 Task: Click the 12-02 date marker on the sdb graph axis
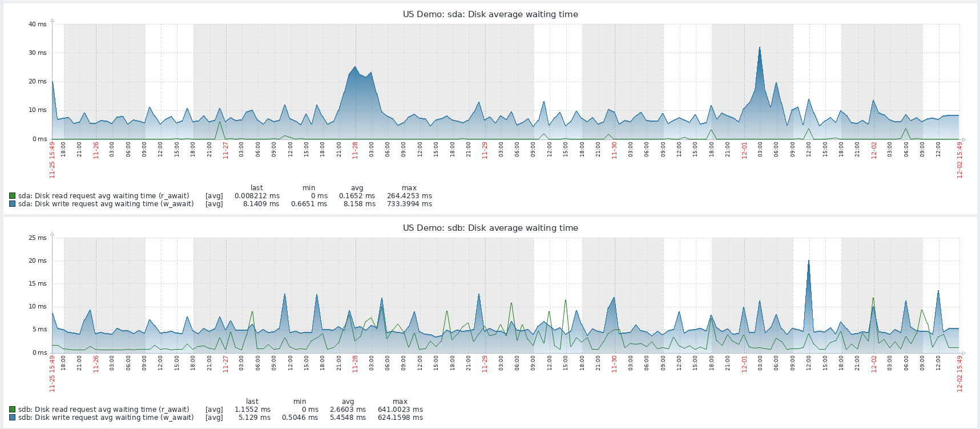coord(874,364)
